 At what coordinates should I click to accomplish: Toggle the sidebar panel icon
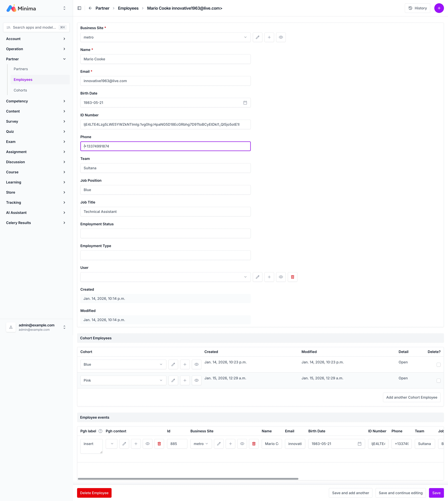79,8
